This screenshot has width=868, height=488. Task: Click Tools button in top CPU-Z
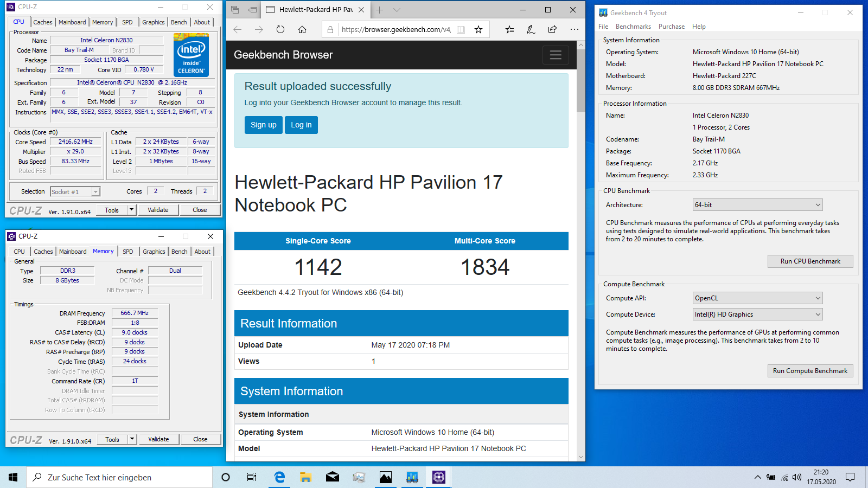point(112,210)
